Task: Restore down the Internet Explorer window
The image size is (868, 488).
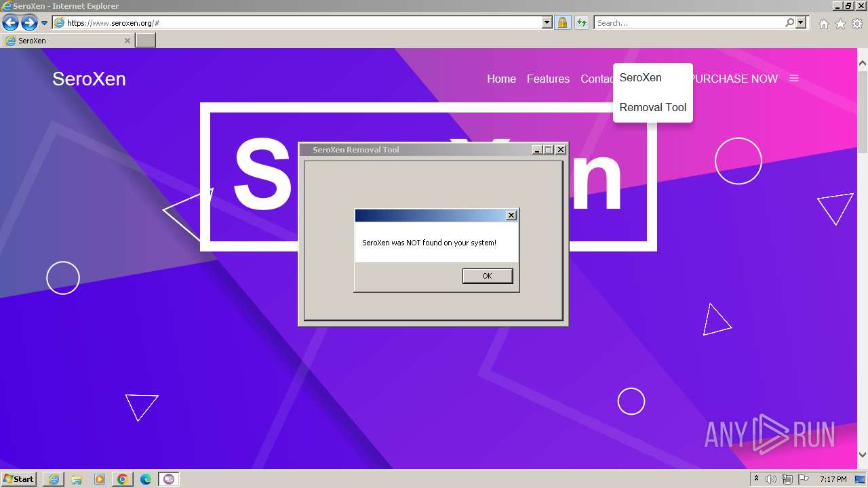Action: pos(848,6)
